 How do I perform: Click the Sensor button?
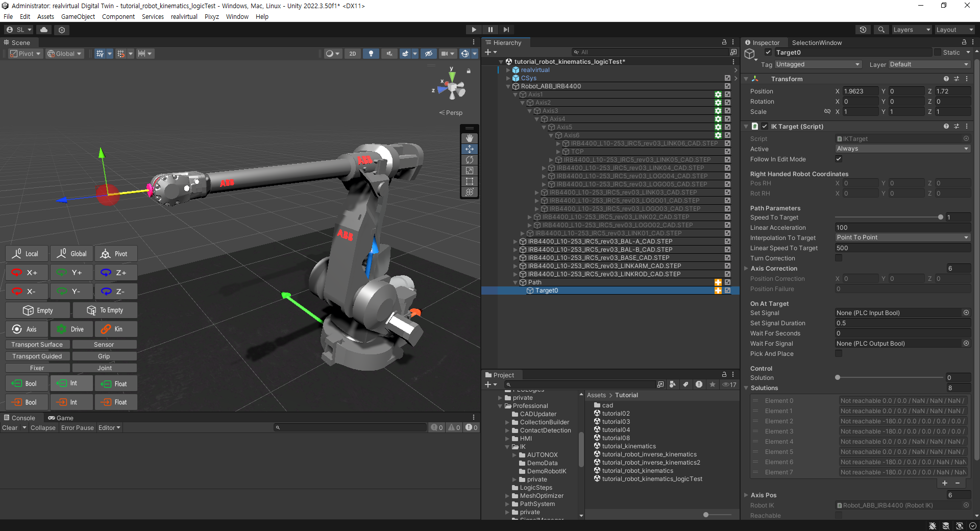(104, 345)
